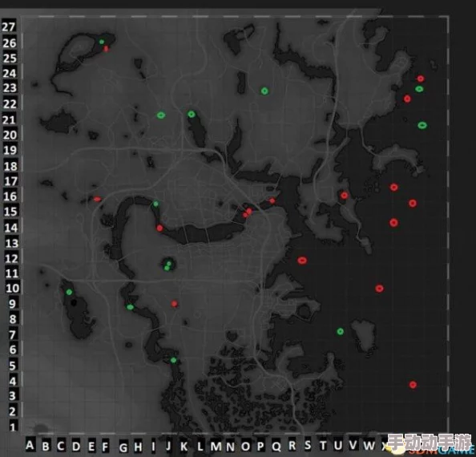The width and height of the screenshot is (476, 457).
Task: Click row label 27
Action: pyautogui.click(x=9, y=26)
